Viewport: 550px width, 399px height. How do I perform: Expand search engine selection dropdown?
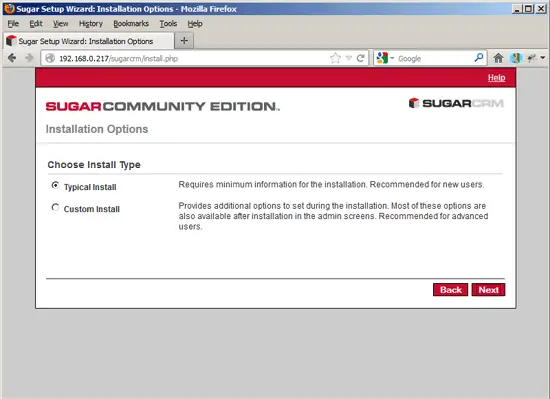point(392,58)
